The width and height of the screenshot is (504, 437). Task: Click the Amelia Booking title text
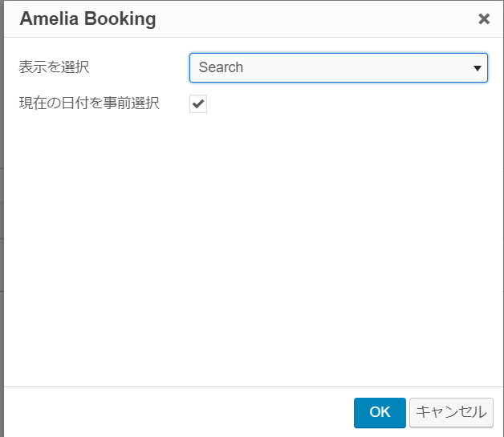click(x=87, y=18)
